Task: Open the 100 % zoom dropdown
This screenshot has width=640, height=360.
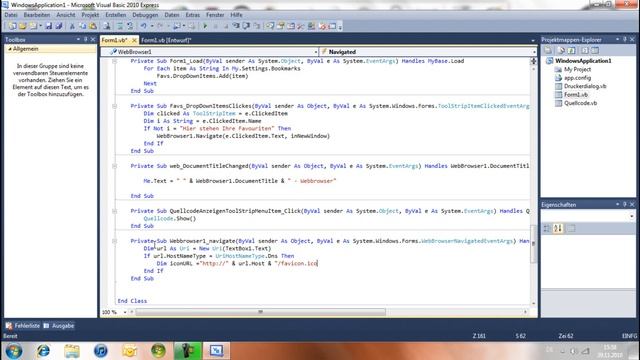Action: pos(124,312)
